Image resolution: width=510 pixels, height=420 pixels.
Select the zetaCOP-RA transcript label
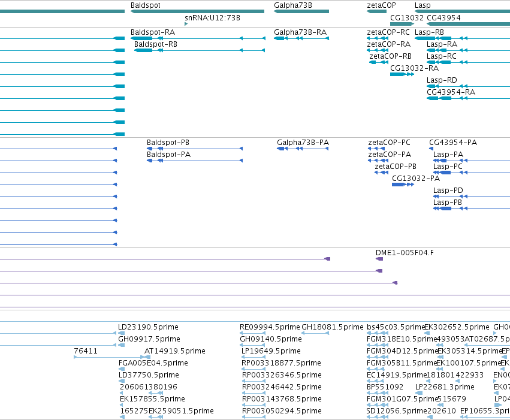[x=389, y=44]
